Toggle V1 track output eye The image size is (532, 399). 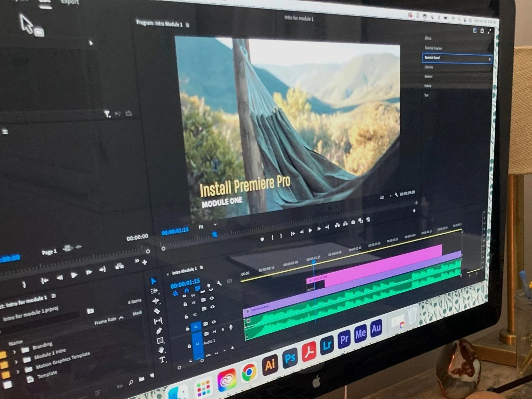click(214, 322)
